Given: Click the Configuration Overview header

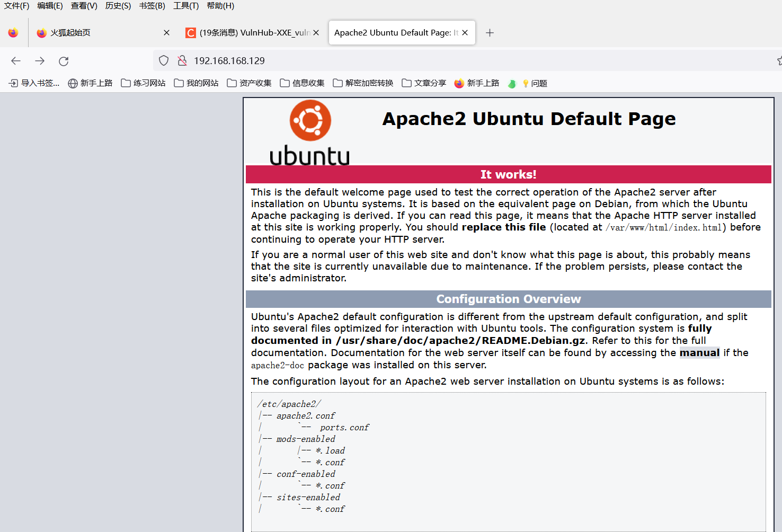Looking at the screenshot, I should [x=509, y=299].
